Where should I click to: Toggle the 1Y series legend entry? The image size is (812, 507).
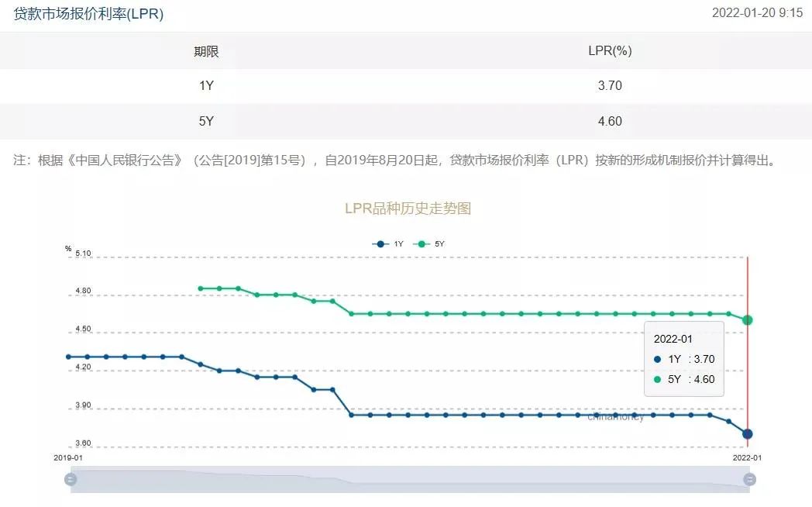[x=388, y=244]
